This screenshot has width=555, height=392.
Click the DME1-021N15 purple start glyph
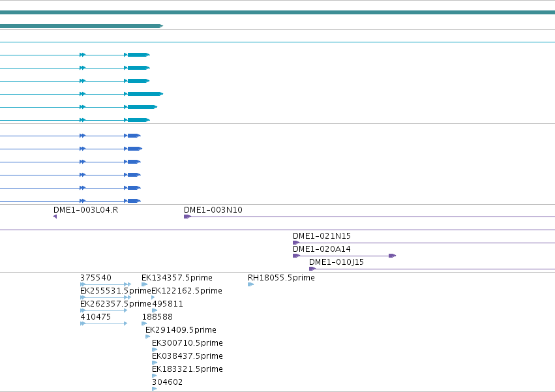click(x=296, y=243)
